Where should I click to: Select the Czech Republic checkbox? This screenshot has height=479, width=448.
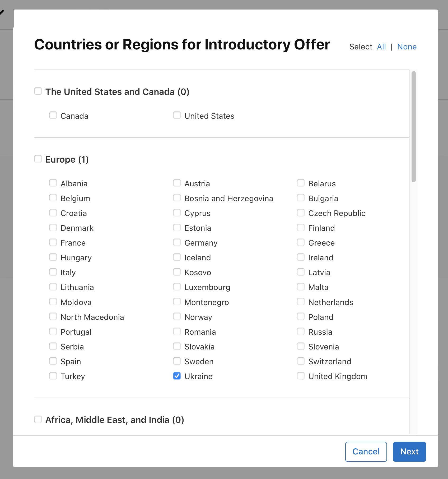click(x=301, y=213)
